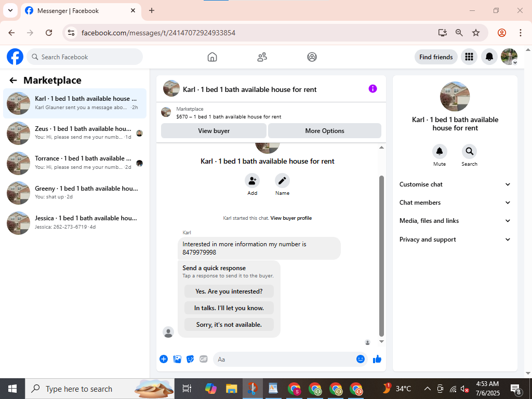This screenshot has height=399, width=532.
Task: Open Chrome tab search dropdown arrow
Action: coord(10,10)
